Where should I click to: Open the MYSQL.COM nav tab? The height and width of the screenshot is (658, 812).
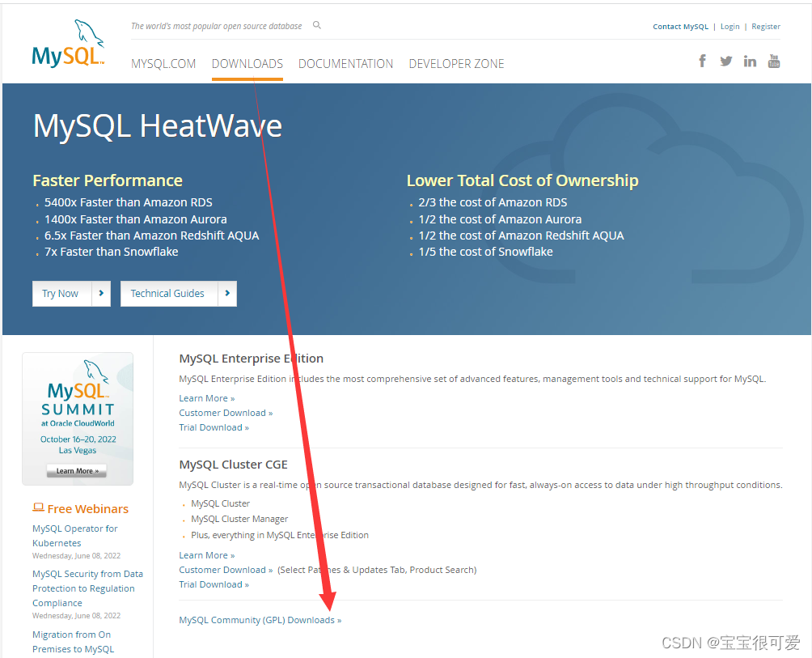pos(163,64)
